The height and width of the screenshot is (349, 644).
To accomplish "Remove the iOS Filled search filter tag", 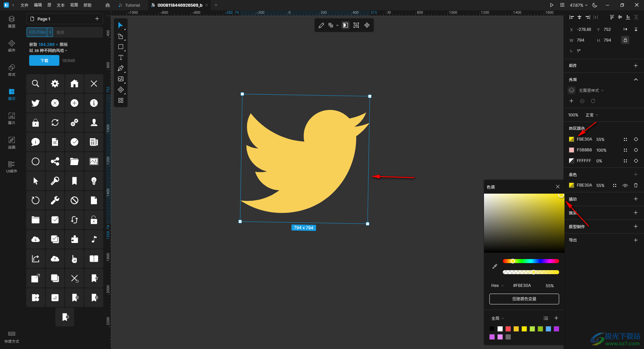I will (x=50, y=32).
